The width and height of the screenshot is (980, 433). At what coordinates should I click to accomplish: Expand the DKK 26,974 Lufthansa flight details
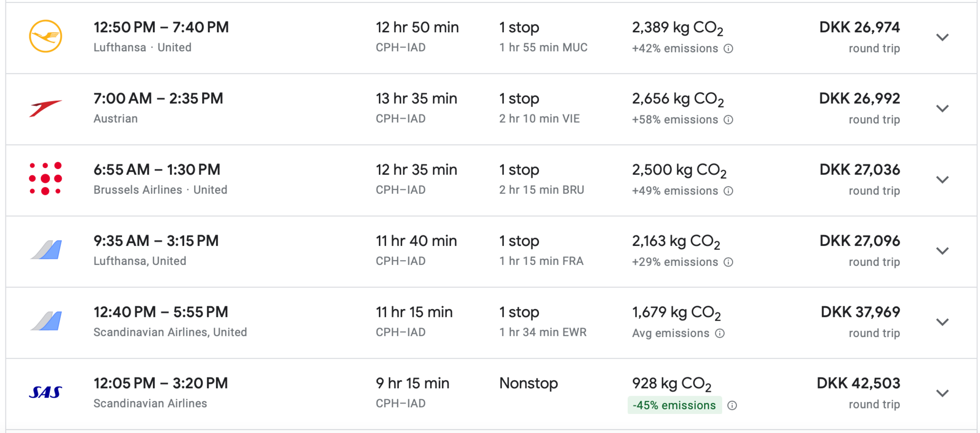942,37
